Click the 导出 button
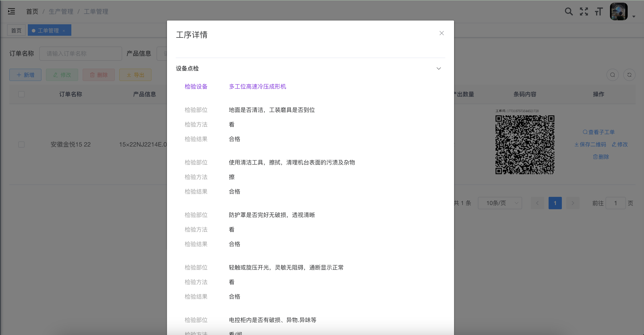Viewport: 644px width, 335px height. (135, 75)
